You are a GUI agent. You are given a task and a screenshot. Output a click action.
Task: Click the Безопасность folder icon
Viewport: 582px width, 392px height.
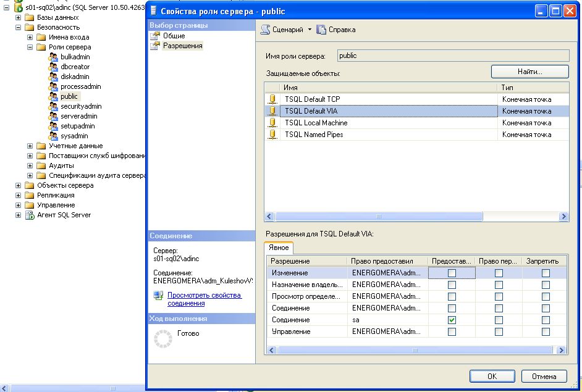pyautogui.click(x=29, y=27)
